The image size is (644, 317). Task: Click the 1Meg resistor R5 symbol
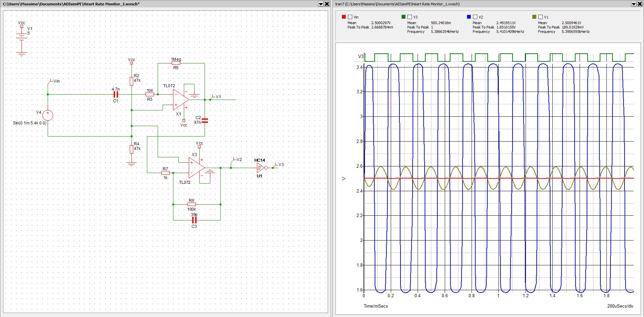click(x=175, y=62)
